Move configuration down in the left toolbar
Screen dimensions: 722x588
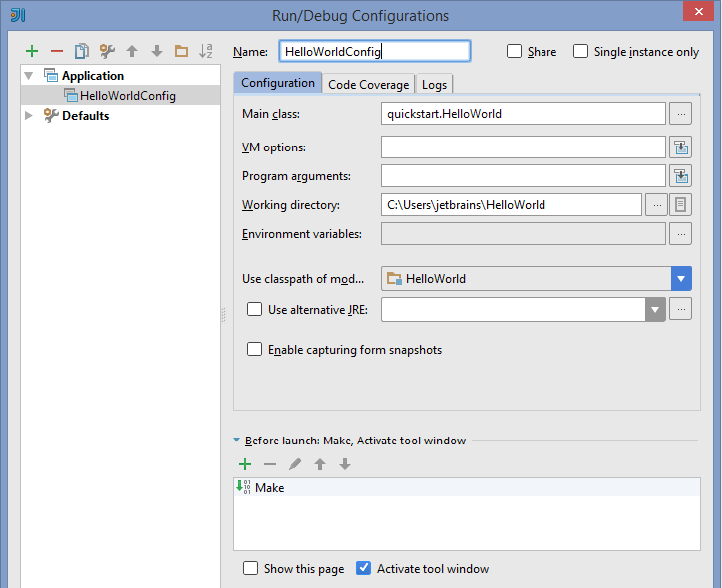[x=157, y=51]
